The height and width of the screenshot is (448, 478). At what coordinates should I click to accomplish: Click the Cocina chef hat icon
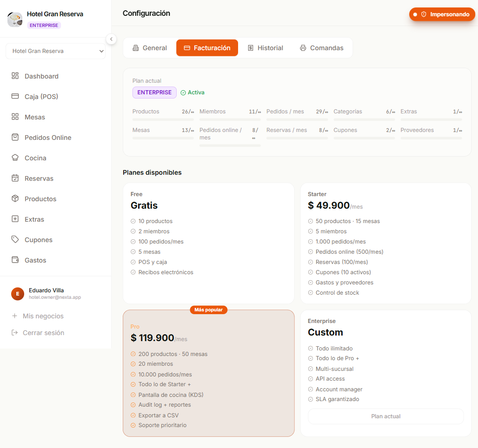tap(15, 158)
